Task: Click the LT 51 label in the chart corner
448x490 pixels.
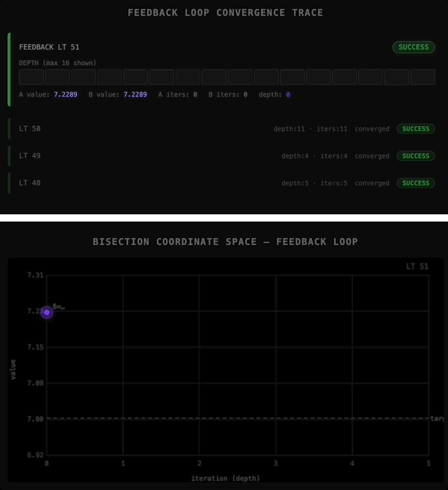Action: (x=417, y=267)
